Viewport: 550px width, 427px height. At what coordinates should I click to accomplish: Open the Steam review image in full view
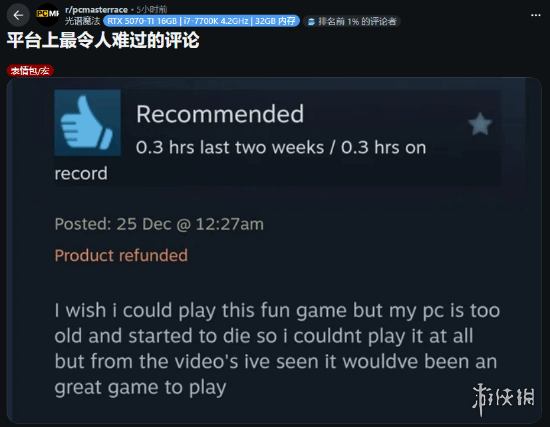[x=274, y=250]
